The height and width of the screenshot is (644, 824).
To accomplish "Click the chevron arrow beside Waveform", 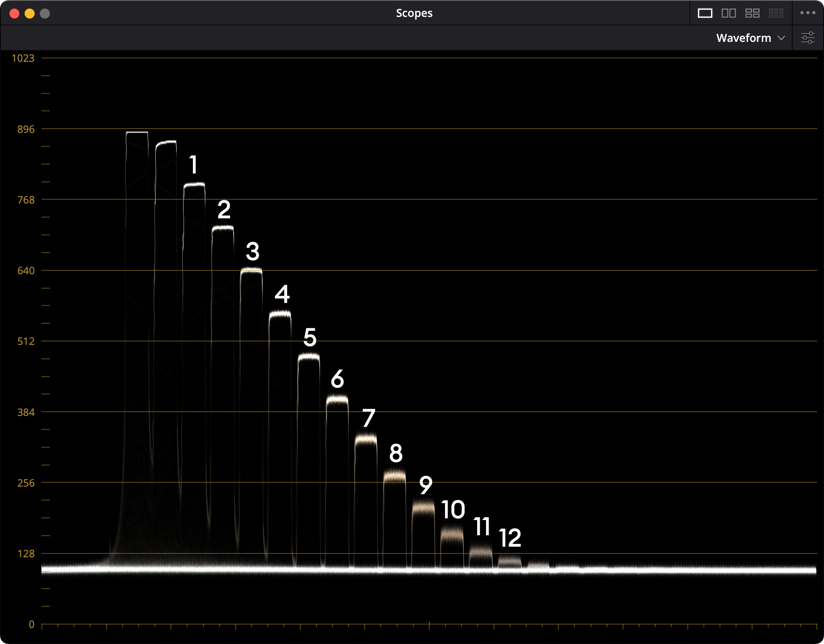I will click(x=781, y=38).
